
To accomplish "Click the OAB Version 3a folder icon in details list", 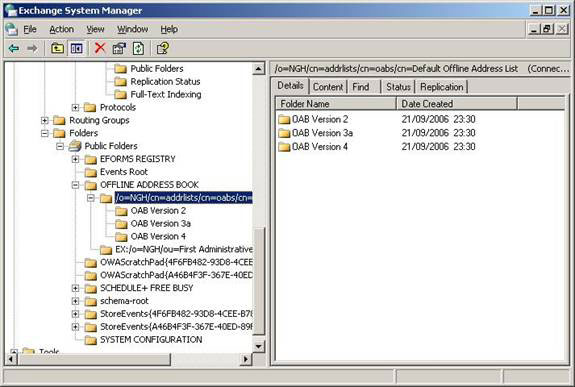I will [x=284, y=133].
